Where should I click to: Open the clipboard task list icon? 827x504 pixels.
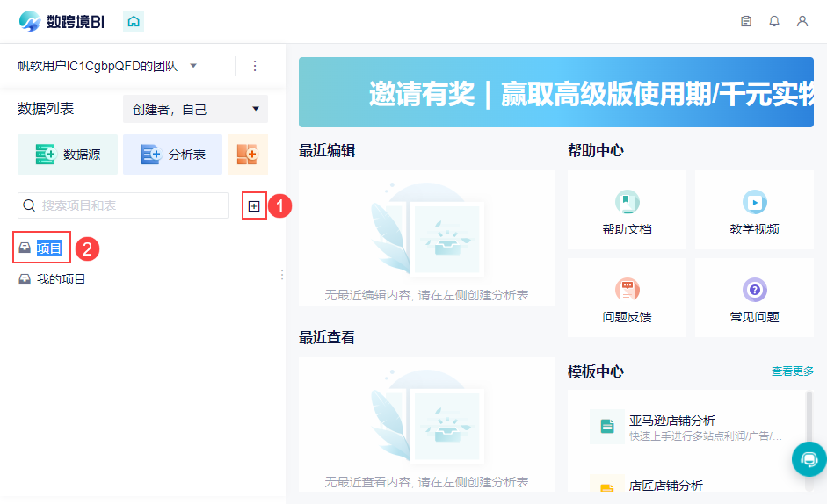tap(746, 21)
